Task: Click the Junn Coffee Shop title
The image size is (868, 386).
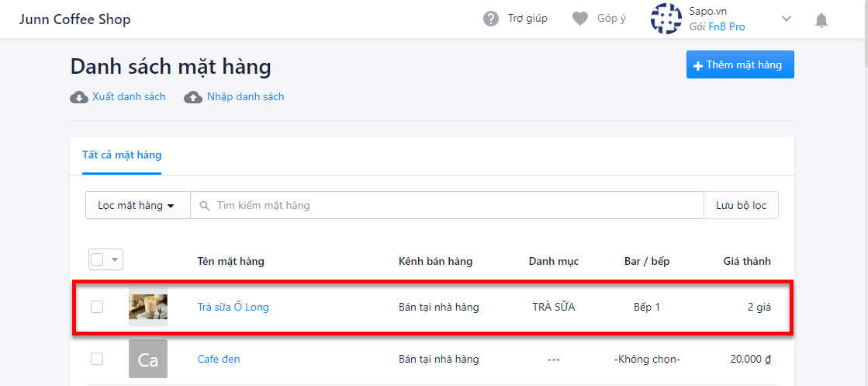Action: tap(74, 20)
